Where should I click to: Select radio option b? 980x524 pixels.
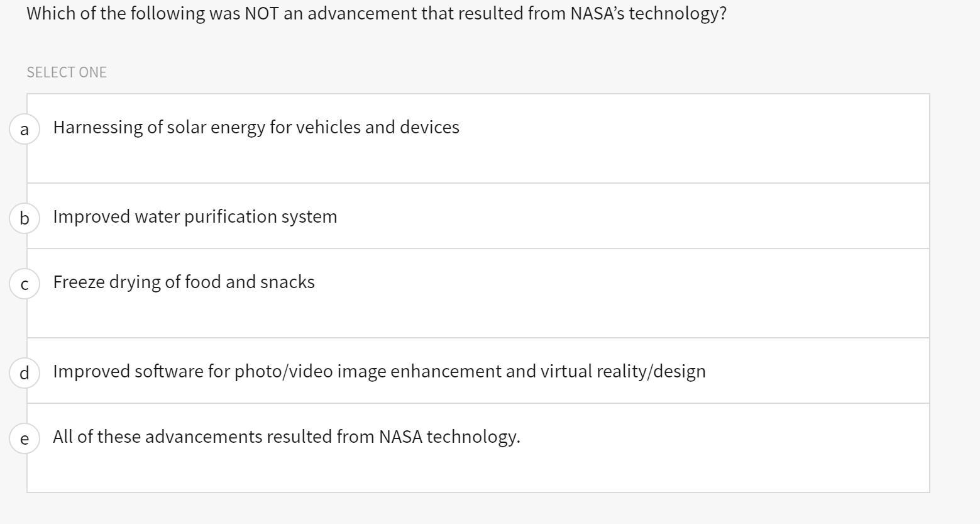pos(25,218)
